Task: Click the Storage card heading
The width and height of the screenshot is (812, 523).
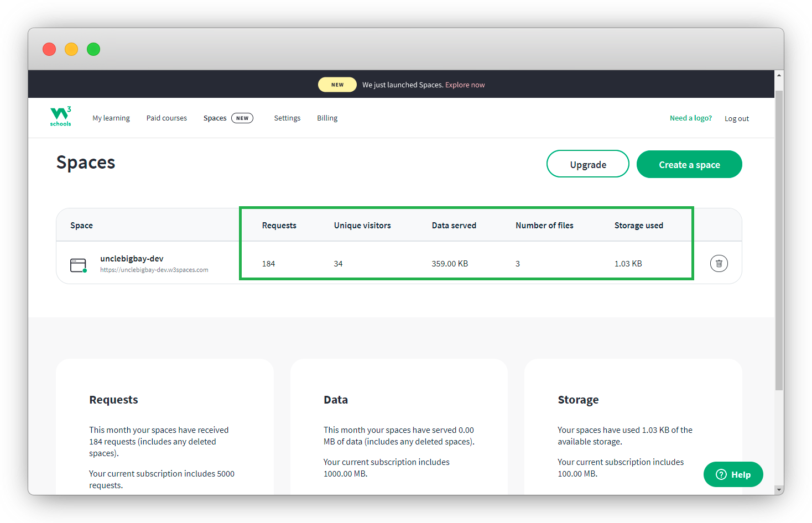Action: pos(578,400)
